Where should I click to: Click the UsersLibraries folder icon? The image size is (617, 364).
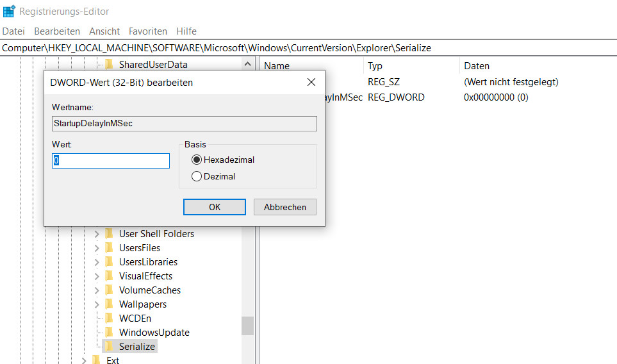(x=110, y=262)
